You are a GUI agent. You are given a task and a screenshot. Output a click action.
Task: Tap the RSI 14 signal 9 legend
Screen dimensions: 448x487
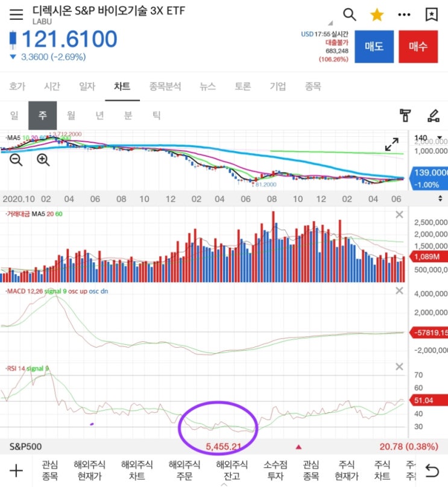coord(27,368)
